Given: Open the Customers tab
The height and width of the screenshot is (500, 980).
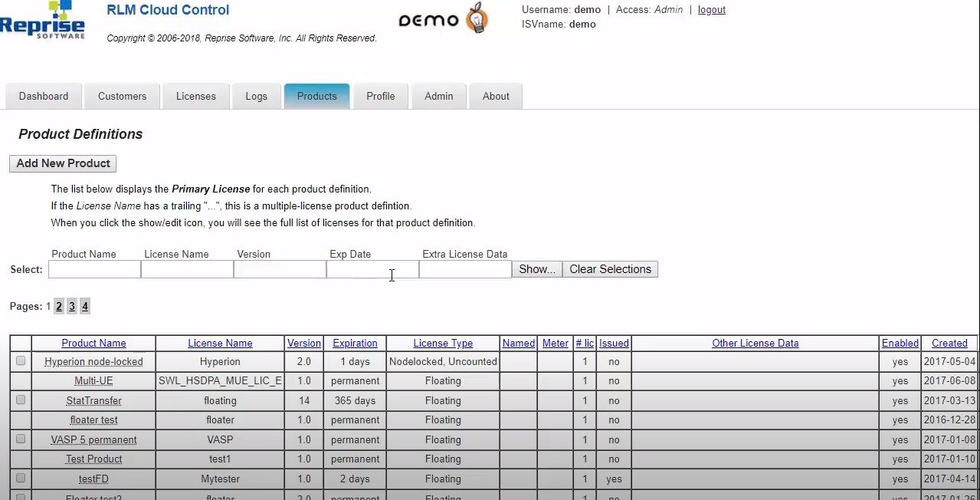Looking at the screenshot, I should pyautogui.click(x=122, y=96).
